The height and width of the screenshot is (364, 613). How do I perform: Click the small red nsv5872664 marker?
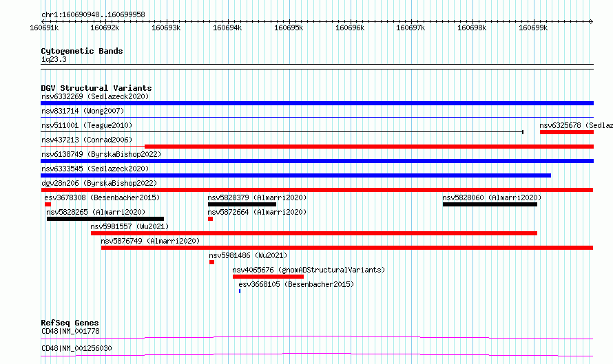[210, 219]
